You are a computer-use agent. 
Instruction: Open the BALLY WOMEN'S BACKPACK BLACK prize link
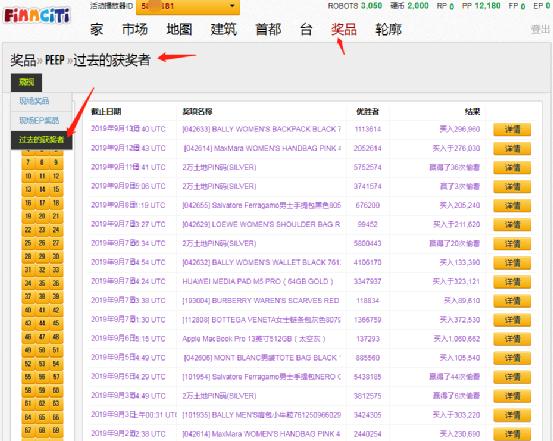(261, 129)
